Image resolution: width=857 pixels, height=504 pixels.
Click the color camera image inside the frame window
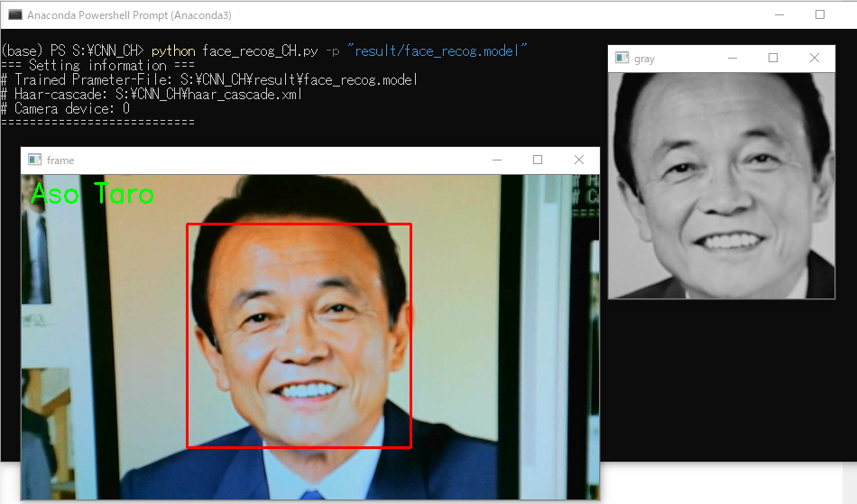pos(310,337)
